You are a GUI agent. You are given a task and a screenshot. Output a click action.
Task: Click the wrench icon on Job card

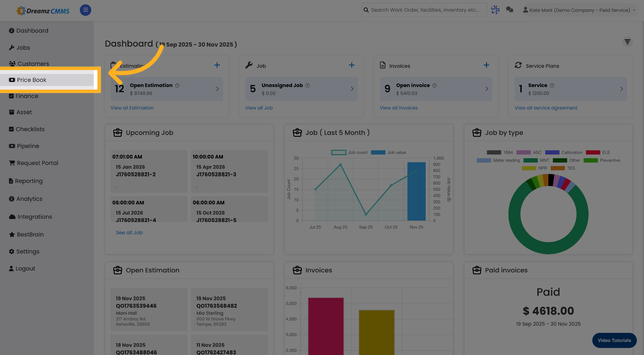[x=249, y=65]
